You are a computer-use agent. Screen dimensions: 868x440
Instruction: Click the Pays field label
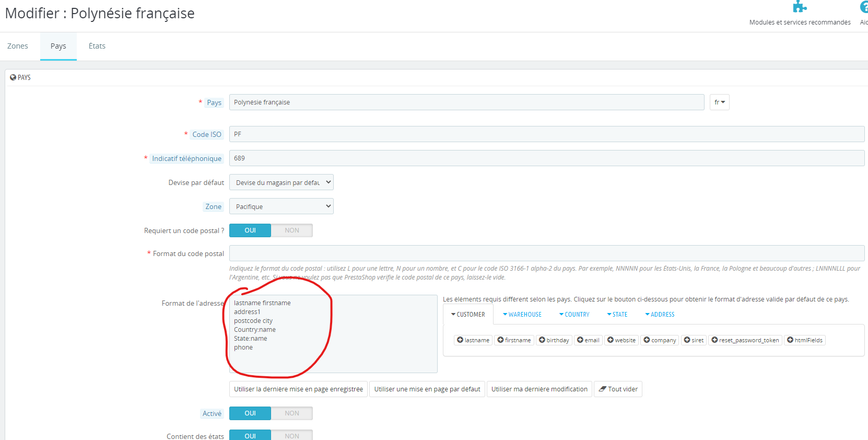214,102
